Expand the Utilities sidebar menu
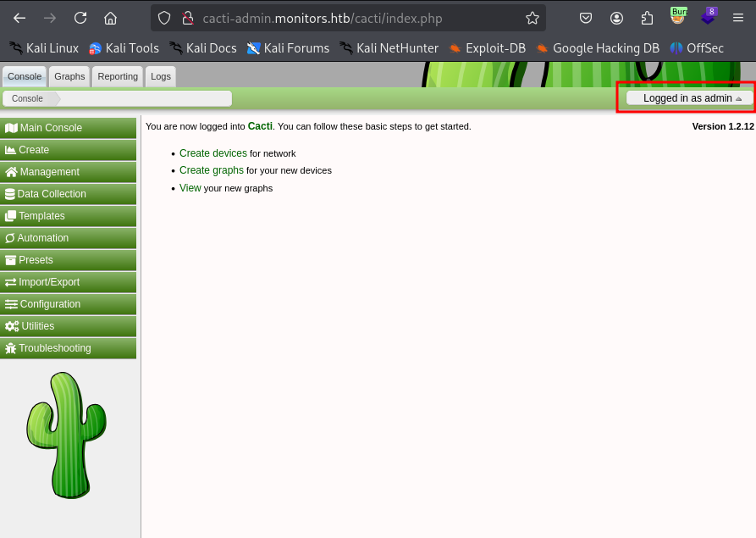756x538 pixels. point(68,326)
